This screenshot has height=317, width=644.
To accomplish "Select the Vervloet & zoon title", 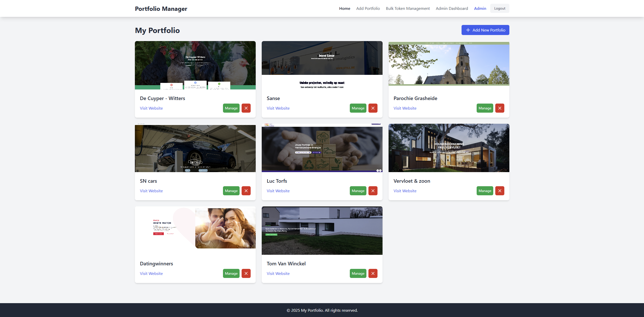I will [412, 181].
